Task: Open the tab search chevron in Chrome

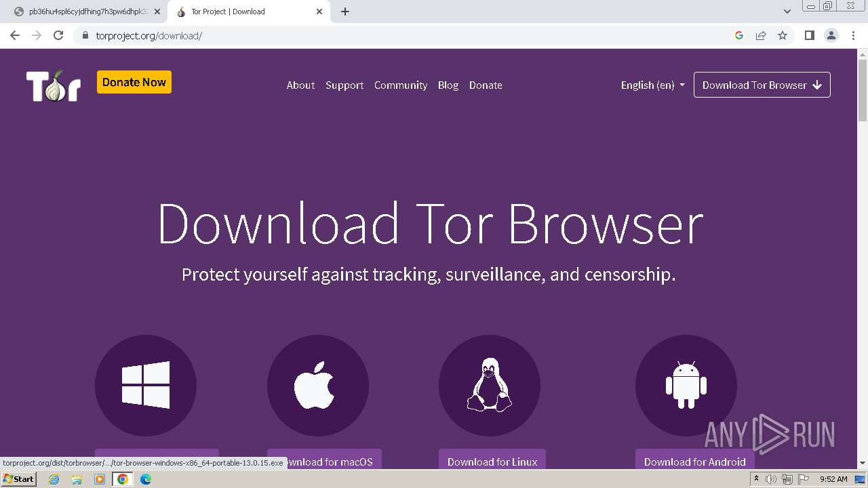Action: (x=787, y=12)
